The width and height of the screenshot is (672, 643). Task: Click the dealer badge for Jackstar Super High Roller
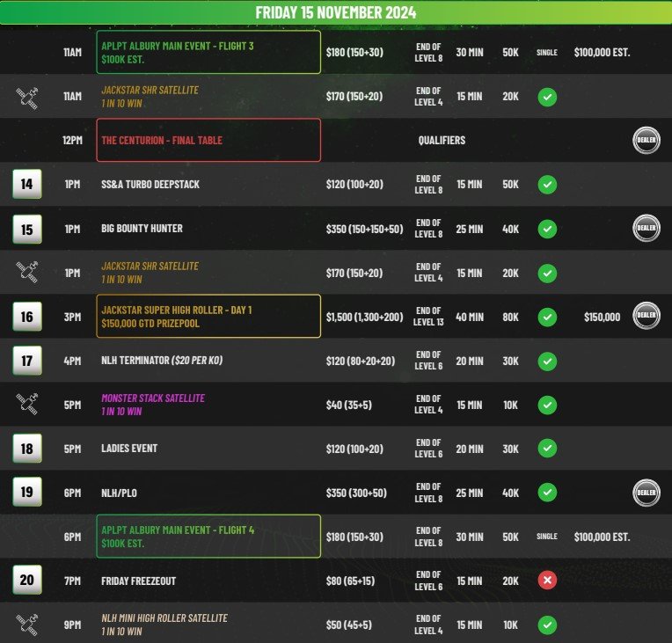pyautogui.click(x=646, y=316)
